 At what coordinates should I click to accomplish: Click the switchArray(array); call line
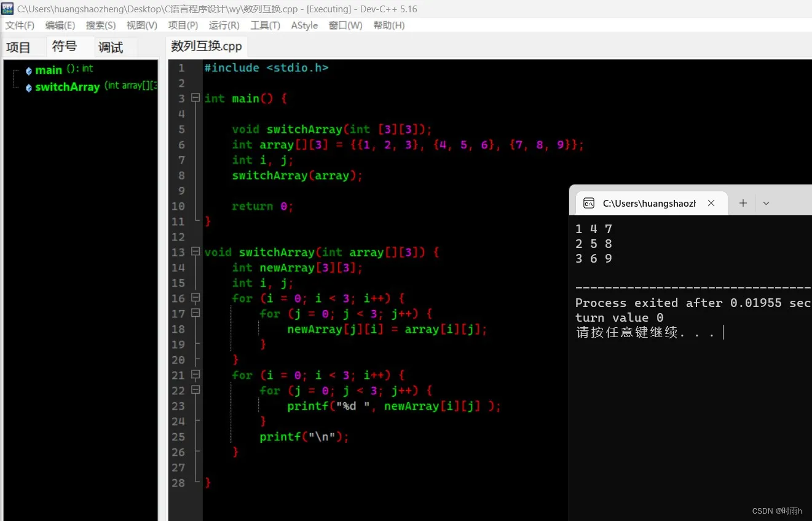pos(298,175)
